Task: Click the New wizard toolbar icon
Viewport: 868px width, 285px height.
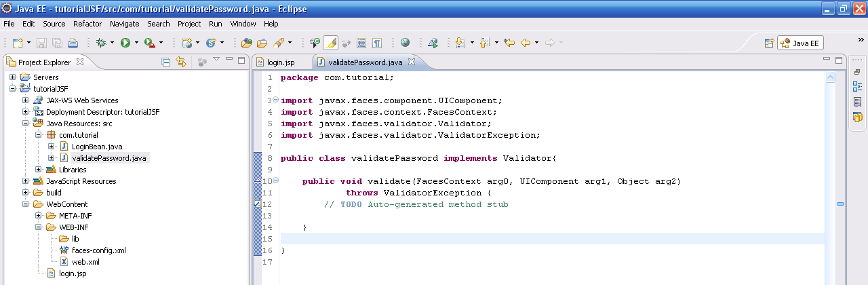Action: pyautogui.click(x=16, y=43)
